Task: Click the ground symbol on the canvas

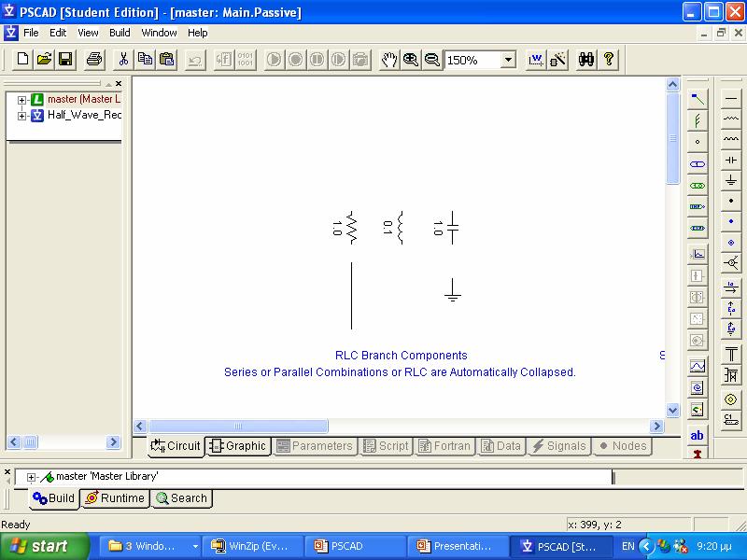Action: pyautogui.click(x=453, y=290)
